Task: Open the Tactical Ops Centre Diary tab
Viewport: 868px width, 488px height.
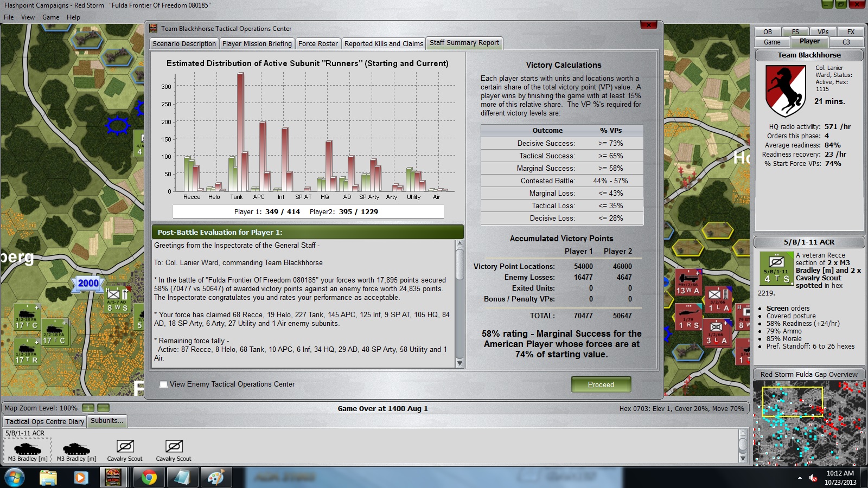Action: pos(45,422)
